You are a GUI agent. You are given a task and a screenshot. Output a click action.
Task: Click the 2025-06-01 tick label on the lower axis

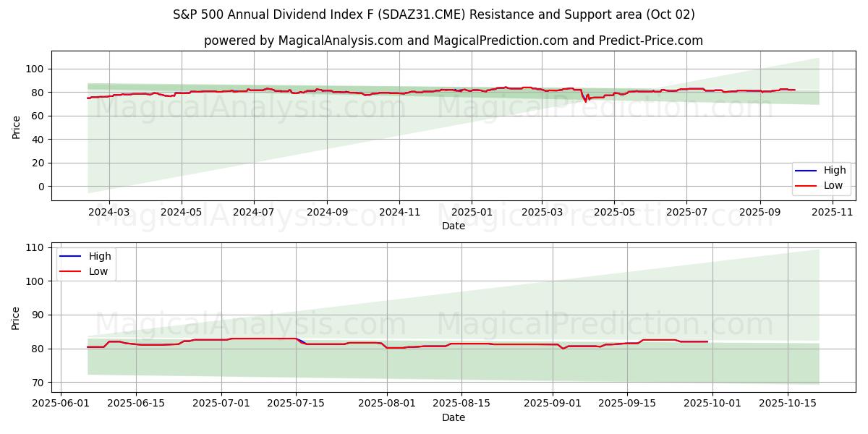pyautogui.click(x=61, y=404)
